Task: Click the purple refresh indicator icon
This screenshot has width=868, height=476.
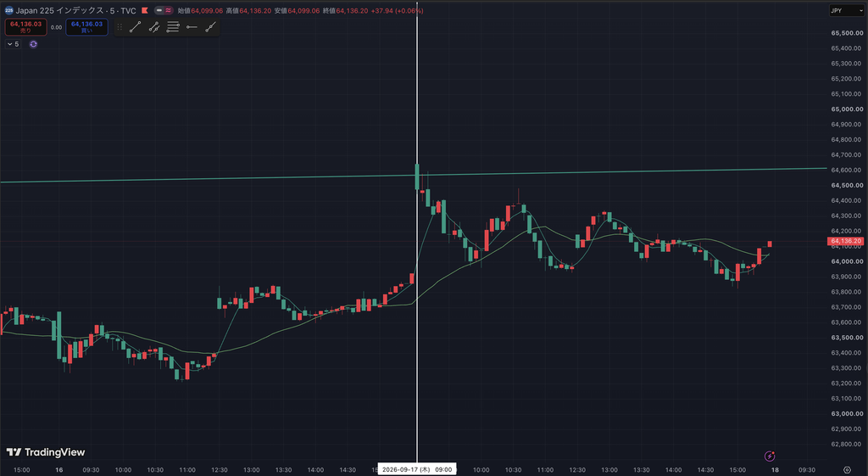Action: click(x=33, y=44)
